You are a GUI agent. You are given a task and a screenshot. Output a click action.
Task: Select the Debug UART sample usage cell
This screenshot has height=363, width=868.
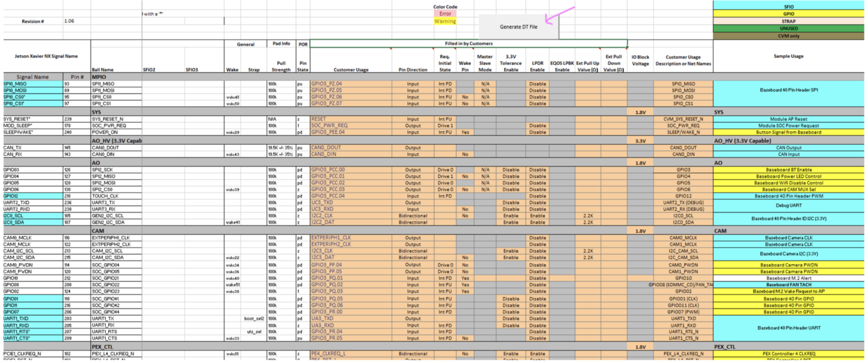[788, 205]
